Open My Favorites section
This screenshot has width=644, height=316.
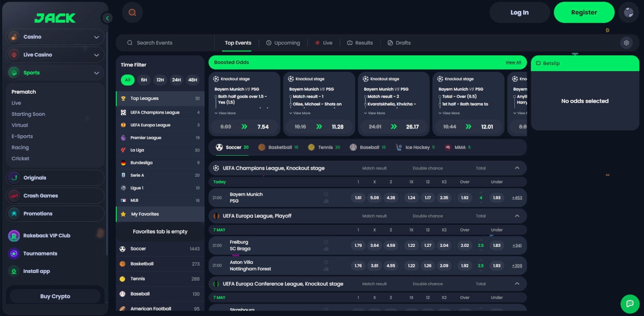[160, 214]
